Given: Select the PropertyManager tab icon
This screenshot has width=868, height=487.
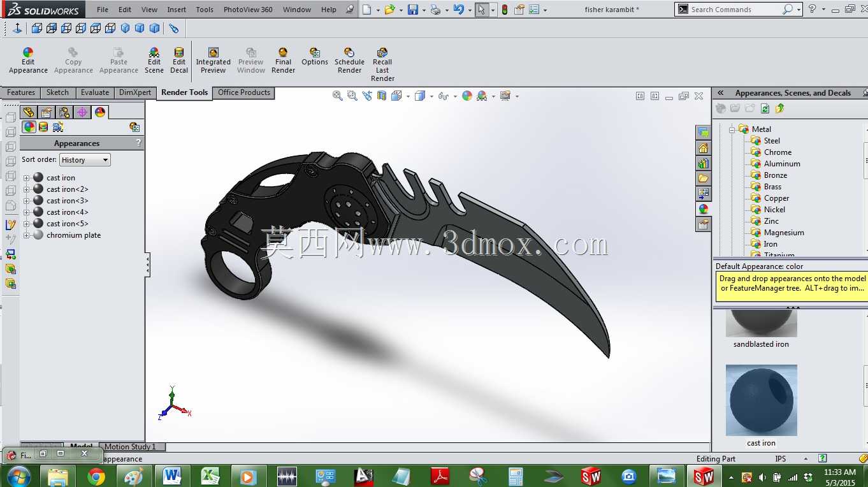Looking at the screenshot, I should [x=47, y=112].
